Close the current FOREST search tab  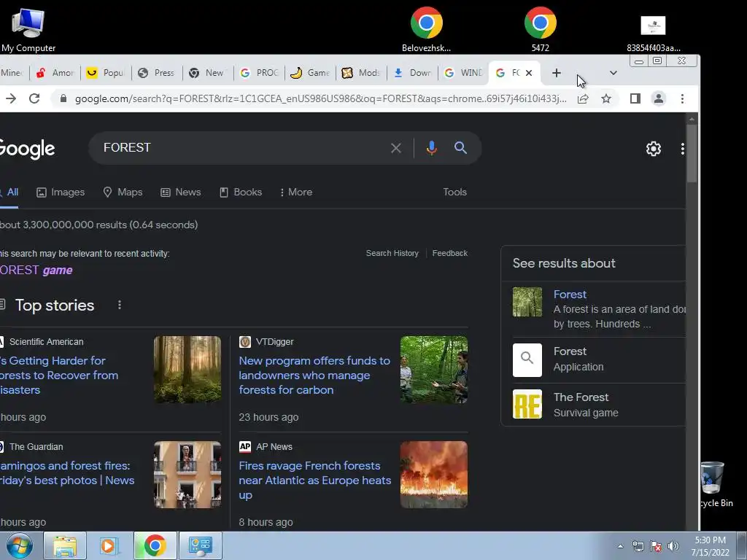(x=529, y=73)
